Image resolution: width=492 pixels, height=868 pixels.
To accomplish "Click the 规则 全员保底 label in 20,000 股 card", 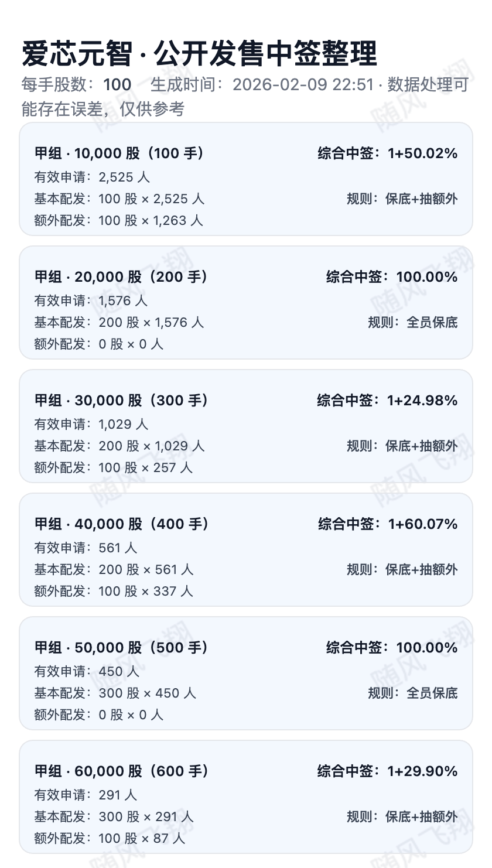I will [x=412, y=322].
